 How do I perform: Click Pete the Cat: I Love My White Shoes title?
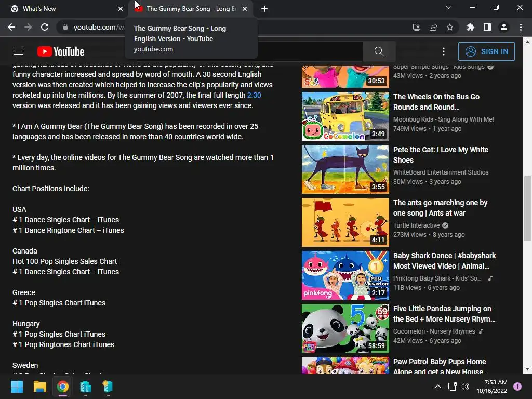click(441, 155)
